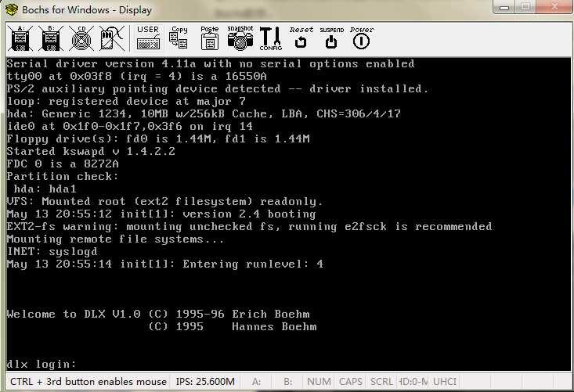Click the 'Started kswapd v 1.4.2.2' line

tap(91, 151)
